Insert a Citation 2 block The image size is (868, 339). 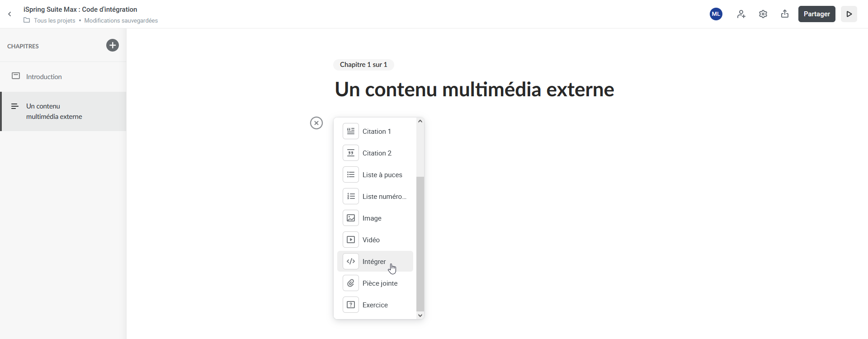(x=375, y=153)
